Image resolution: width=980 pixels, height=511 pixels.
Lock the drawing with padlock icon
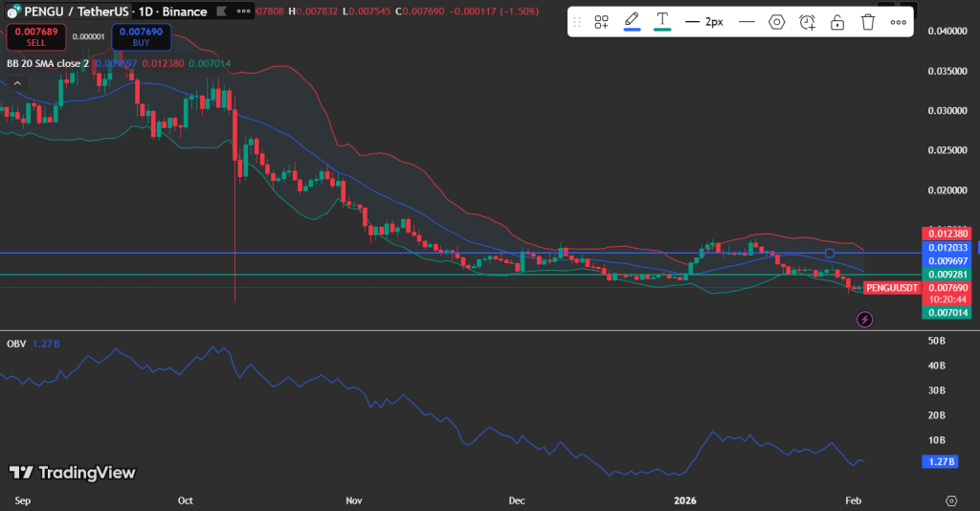[837, 23]
